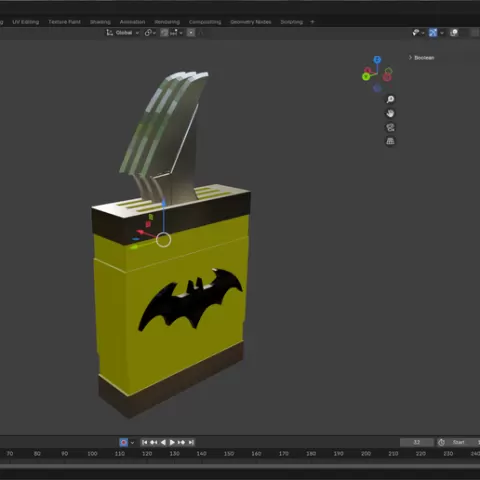Toggle proportional editing button
Viewport: 480px width, 480px height.
coord(191,33)
